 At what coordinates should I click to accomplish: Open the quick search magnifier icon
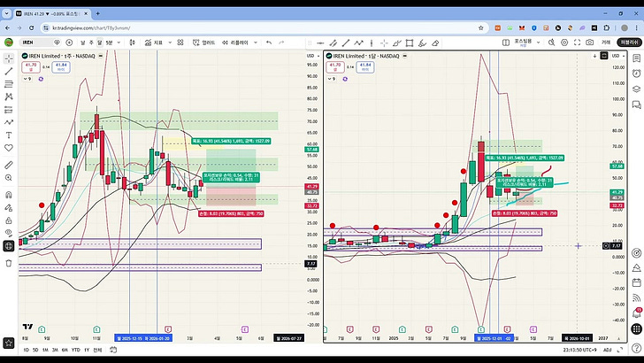click(552, 42)
